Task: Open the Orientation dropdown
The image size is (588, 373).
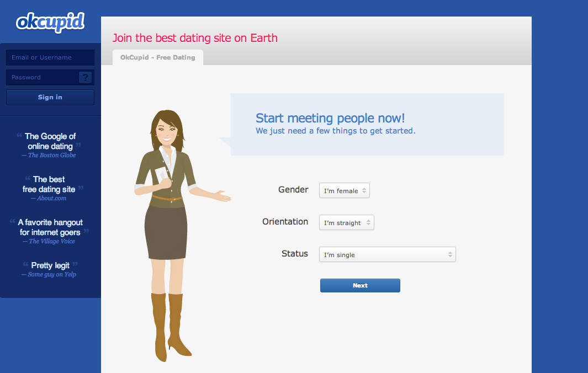Action: pos(347,222)
